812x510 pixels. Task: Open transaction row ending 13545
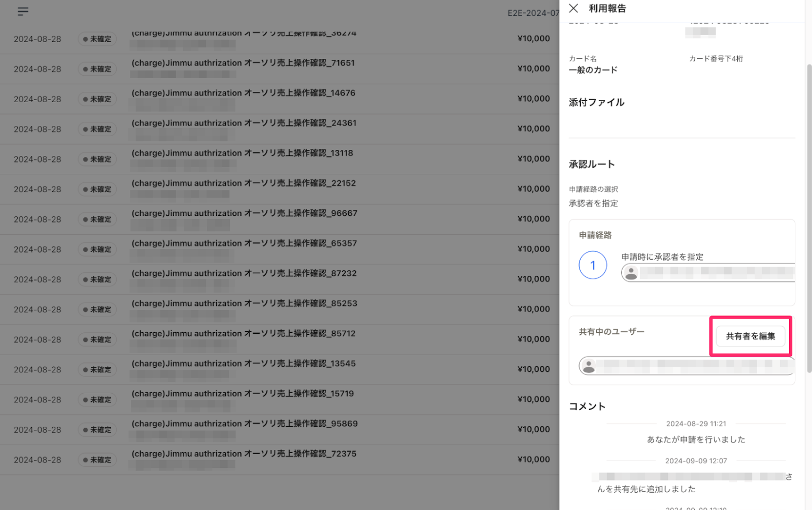pos(280,369)
